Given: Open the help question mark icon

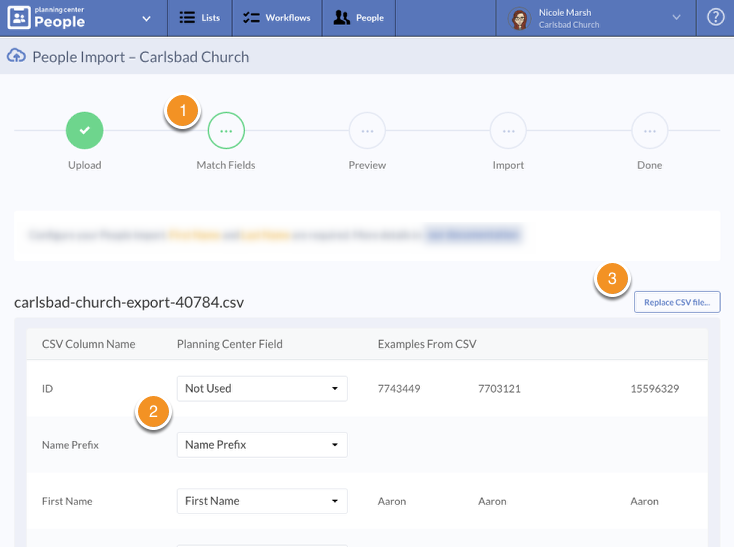Looking at the screenshot, I should pos(715,18).
